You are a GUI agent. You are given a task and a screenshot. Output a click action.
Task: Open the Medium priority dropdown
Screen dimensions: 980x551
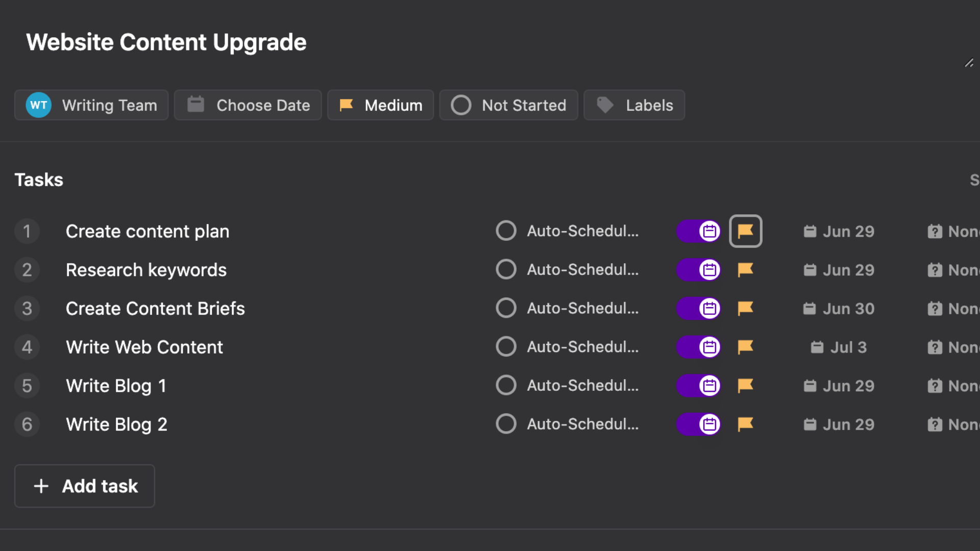pos(380,105)
